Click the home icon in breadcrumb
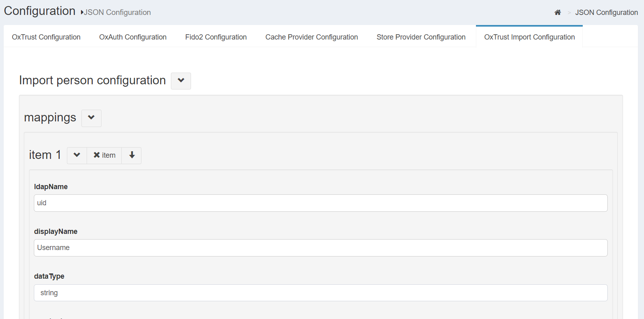The image size is (644, 319). click(x=557, y=13)
